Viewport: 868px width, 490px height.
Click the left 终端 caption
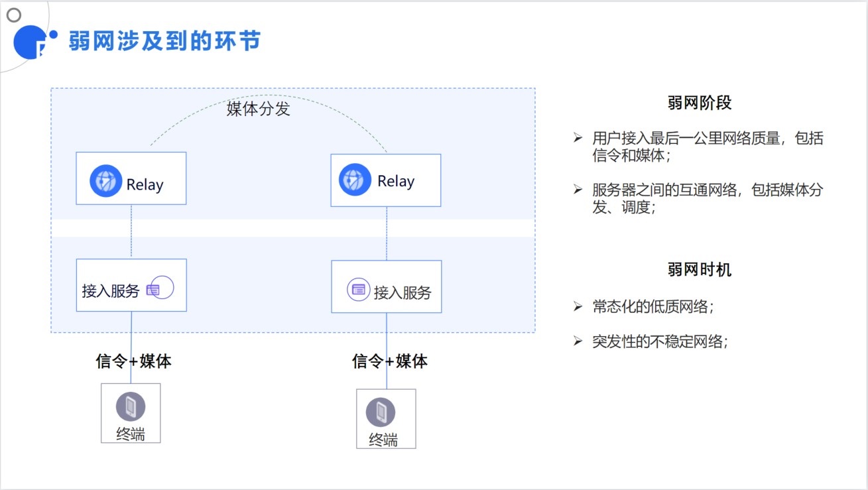click(x=130, y=434)
